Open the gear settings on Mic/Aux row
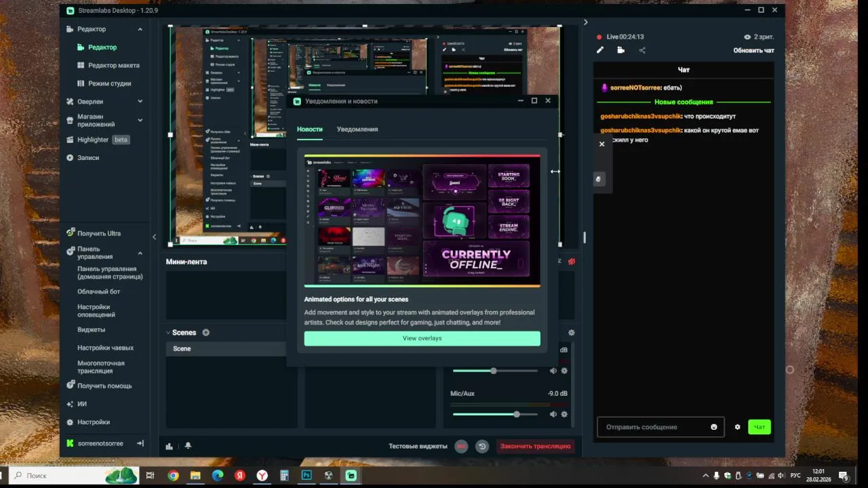This screenshot has width=868, height=488. click(x=564, y=414)
